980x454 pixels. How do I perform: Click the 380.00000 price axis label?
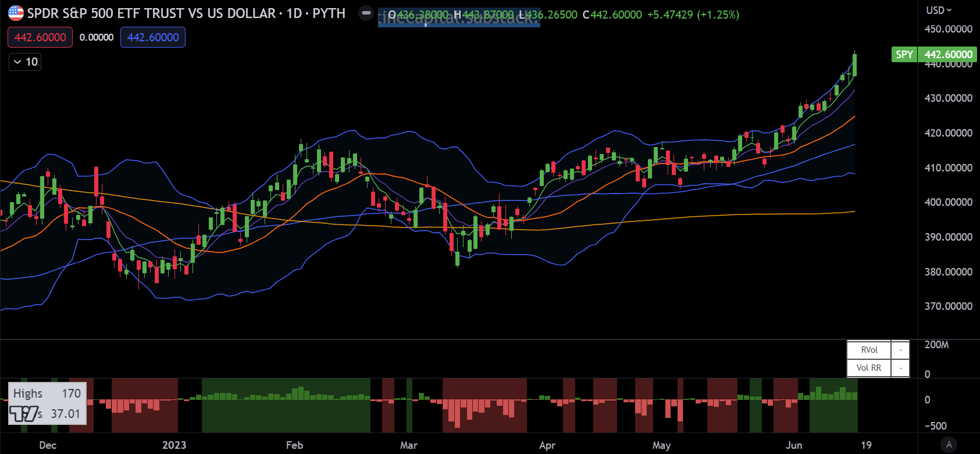pos(949,272)
